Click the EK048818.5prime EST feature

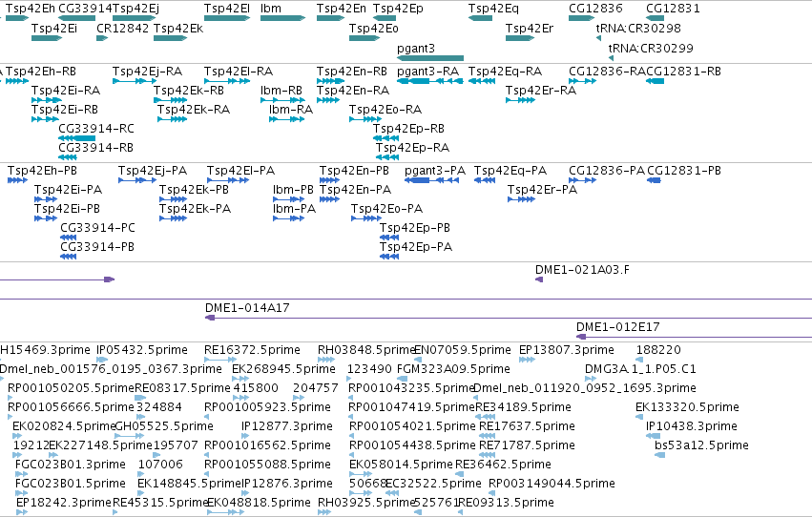click(225, 512)
